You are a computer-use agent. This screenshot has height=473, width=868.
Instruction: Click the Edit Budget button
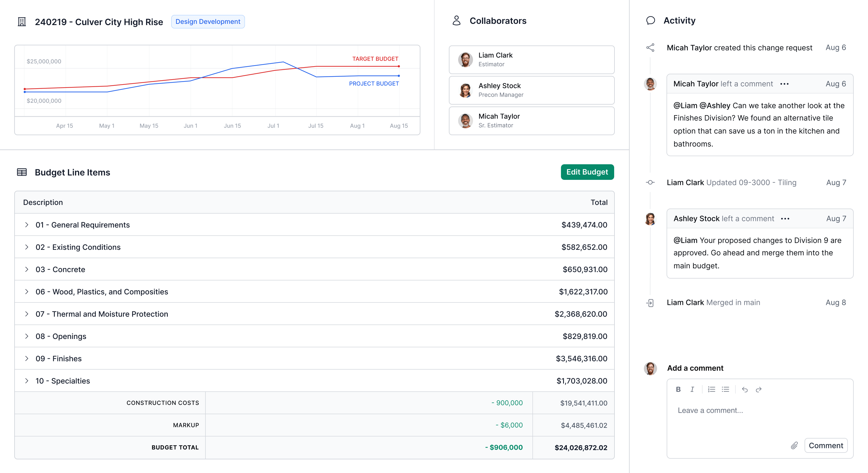(587, 172)
